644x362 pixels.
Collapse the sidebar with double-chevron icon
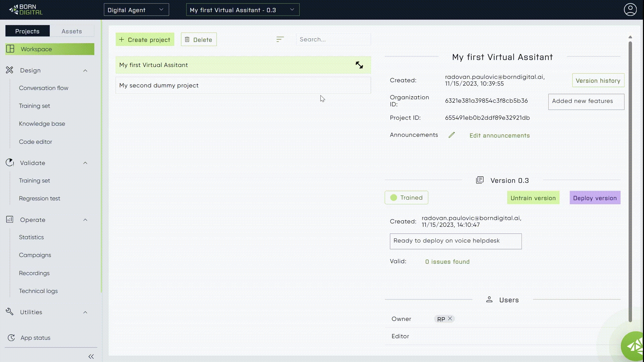click(91, 356)
